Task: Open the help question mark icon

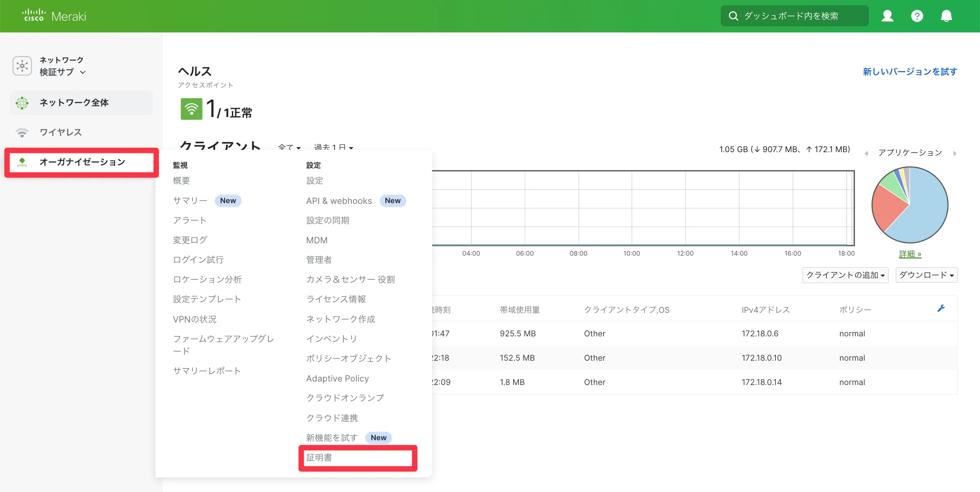Action: tap(917, 16)
